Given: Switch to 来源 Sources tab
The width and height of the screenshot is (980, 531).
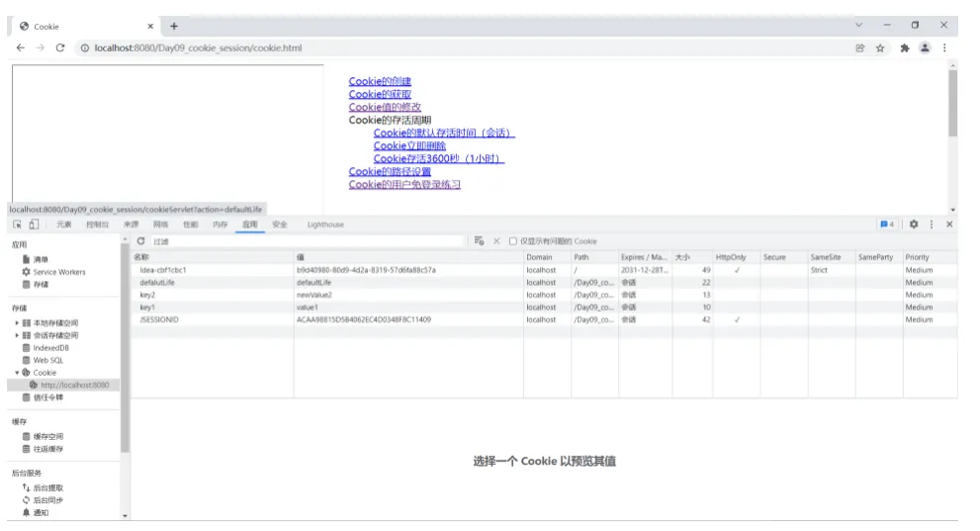Looking at the screenshot, I should click(x=131, y=224).
